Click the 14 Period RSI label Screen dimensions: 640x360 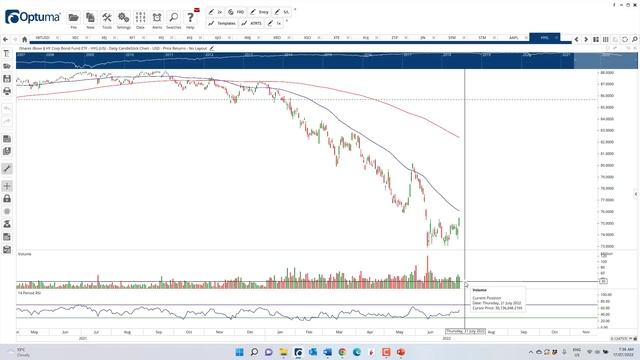[29, 293]
